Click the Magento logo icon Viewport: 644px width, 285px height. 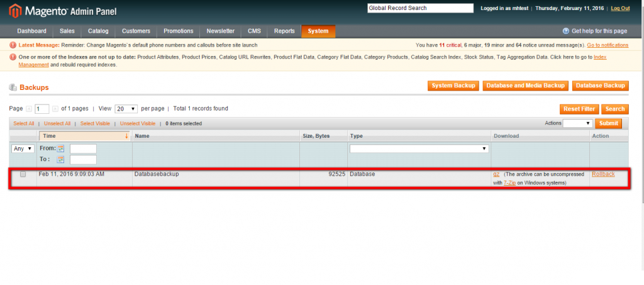pyautogui.click(x=15, y=11)
